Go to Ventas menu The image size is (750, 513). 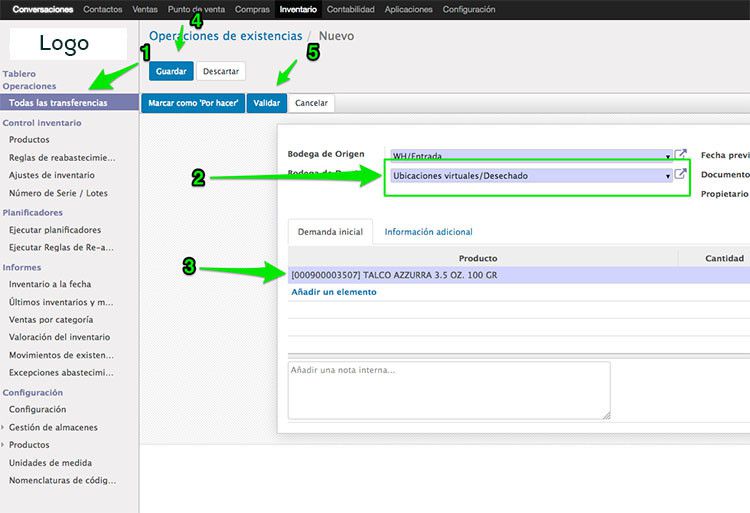[145, 9]
